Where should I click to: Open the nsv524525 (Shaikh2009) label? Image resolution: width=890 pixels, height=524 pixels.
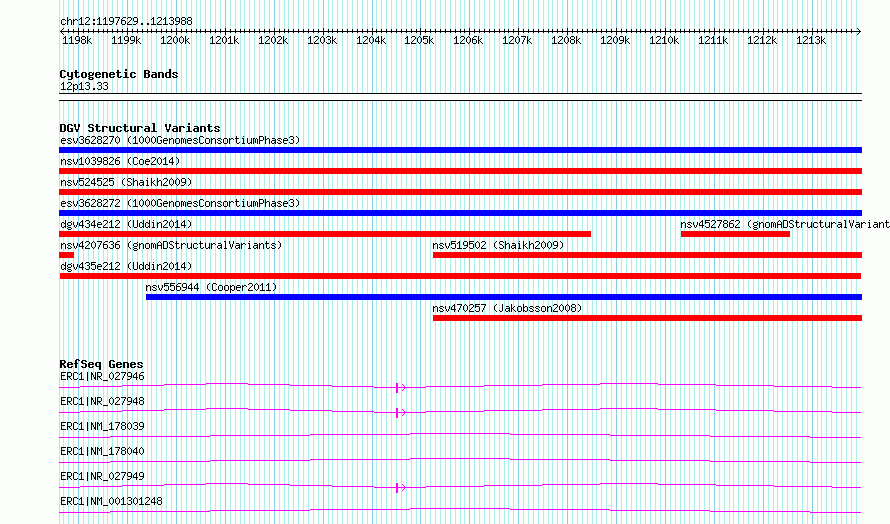coord(126,182)
